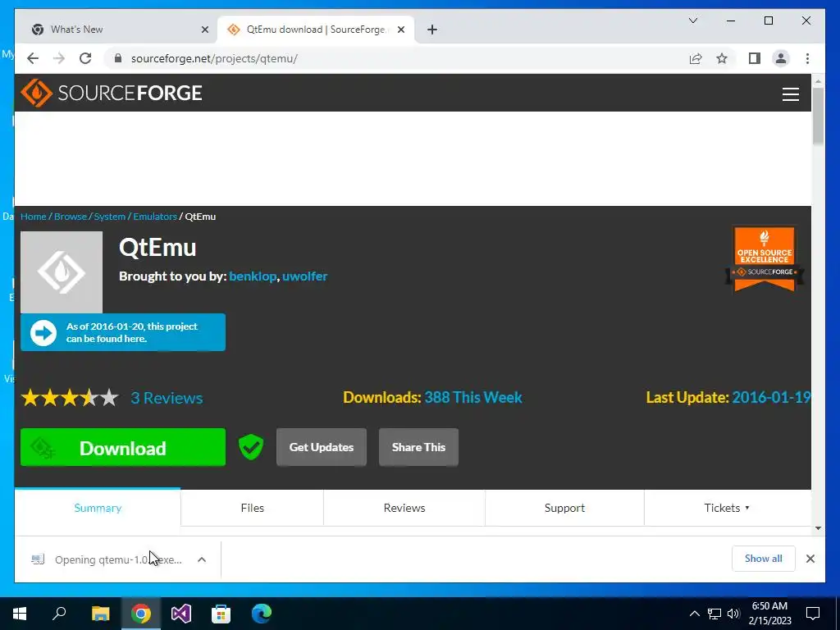
Task: Expand download item options chevron
Action: pos(202,559)
